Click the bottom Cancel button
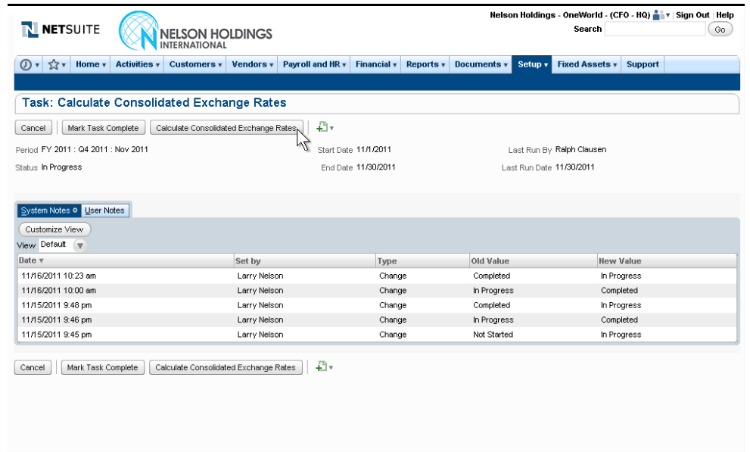The width and height of the screenshot is (750, 452). tap(33, 368)
